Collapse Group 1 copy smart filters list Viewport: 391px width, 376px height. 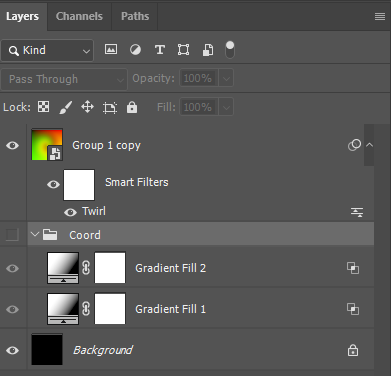(369, 145)
